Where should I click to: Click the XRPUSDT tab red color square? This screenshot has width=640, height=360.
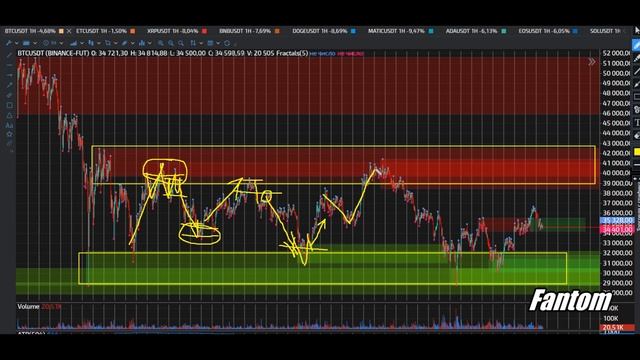(204, 31)
